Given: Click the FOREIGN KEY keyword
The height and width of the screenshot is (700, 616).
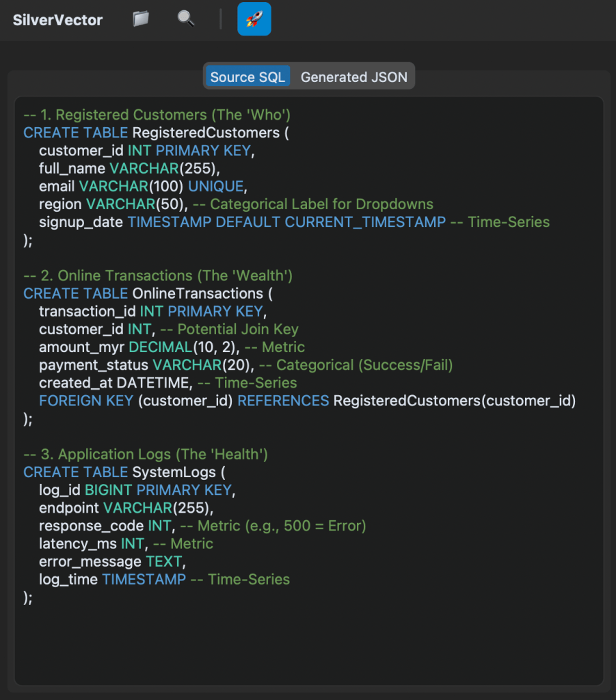Looking at the screenshot, I should [86, 401].
